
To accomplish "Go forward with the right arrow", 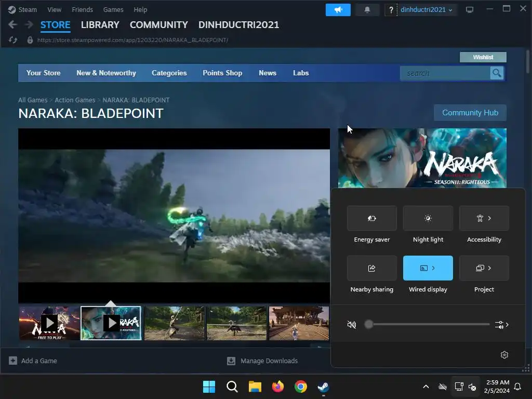I will [29, 24].
